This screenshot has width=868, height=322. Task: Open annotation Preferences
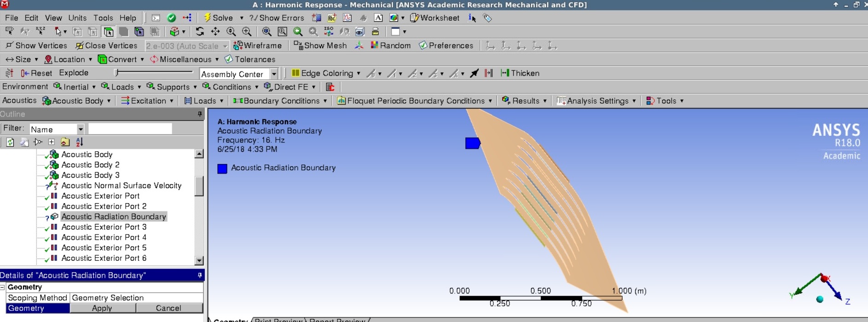point(446,46)
